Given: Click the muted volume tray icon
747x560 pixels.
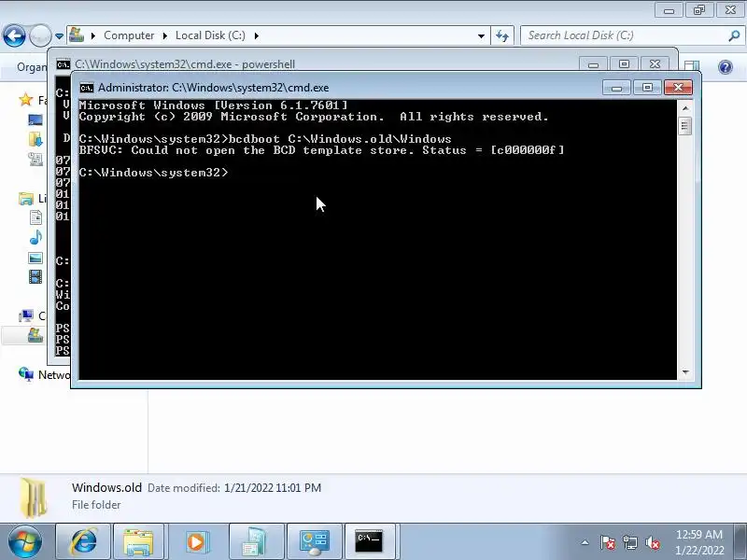Looking at the screenshot, I should (652, 542).
